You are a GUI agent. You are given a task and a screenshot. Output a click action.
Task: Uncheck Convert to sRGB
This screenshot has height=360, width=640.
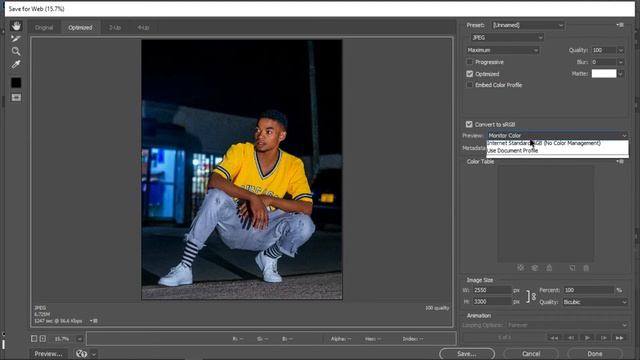(x=469, y=124)
